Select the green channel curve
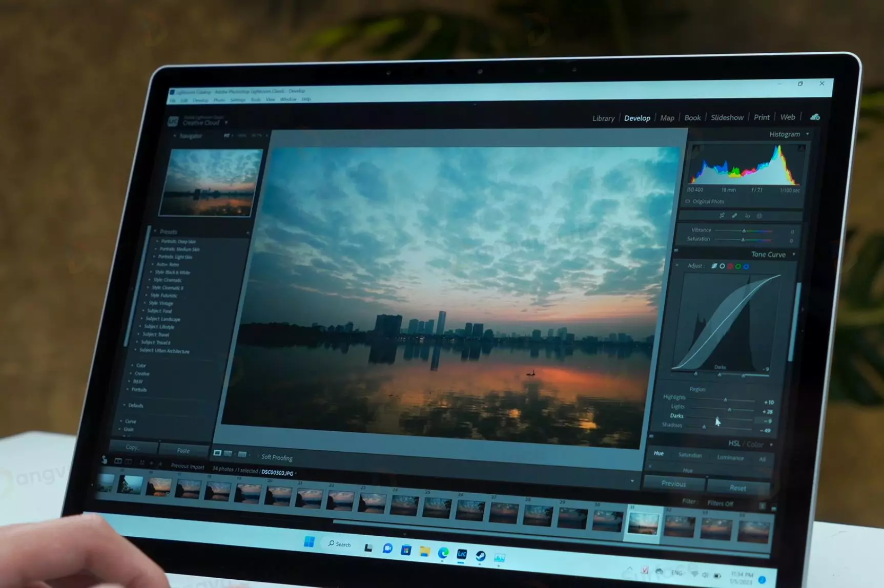The image size is (884, 588). [738, 266]
